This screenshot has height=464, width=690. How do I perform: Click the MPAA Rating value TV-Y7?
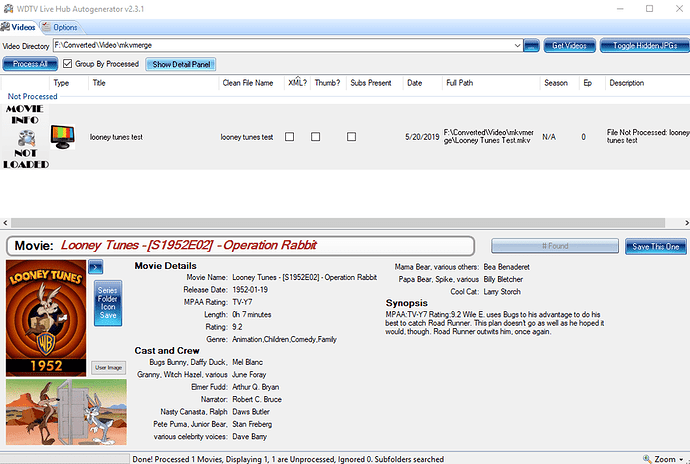(242, 302)
